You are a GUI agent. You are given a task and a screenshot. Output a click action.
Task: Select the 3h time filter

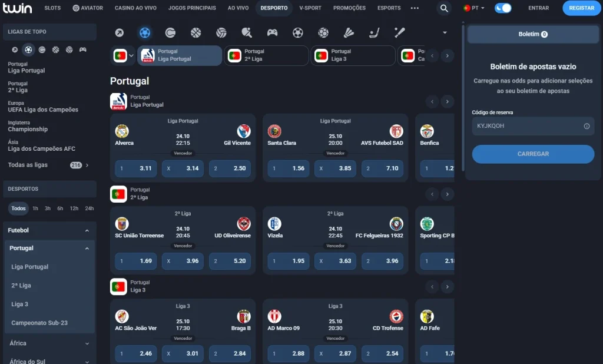[x=48, y=208]
